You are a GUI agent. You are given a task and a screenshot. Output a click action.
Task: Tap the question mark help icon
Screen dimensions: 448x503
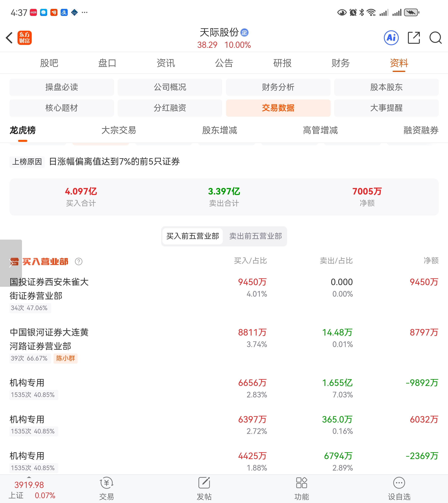click(x=79, y=261)
